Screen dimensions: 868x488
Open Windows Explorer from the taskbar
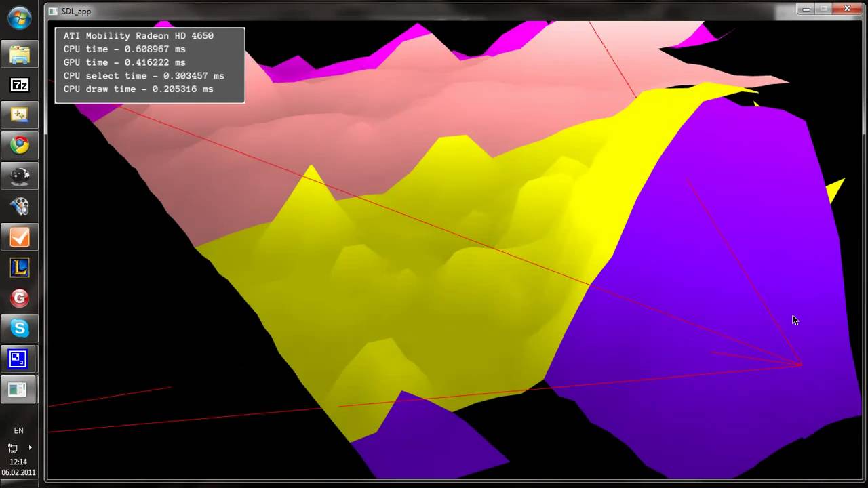[19, 54]
